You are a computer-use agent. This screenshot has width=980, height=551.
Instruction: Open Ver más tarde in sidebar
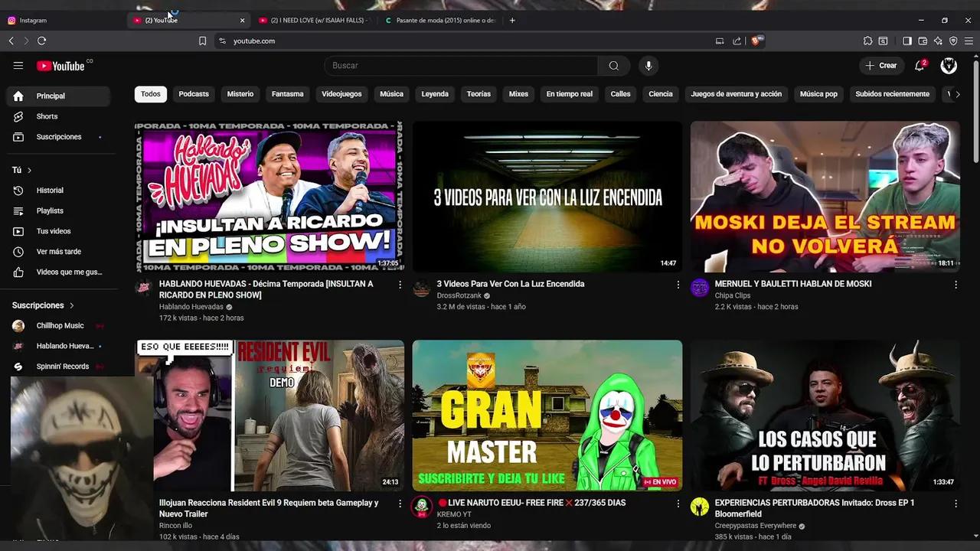[58, 252]
